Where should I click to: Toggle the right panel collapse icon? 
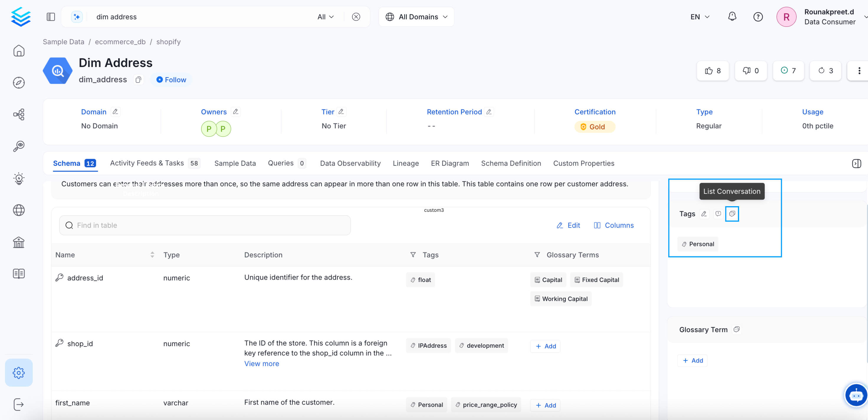[x=856, y=163]
